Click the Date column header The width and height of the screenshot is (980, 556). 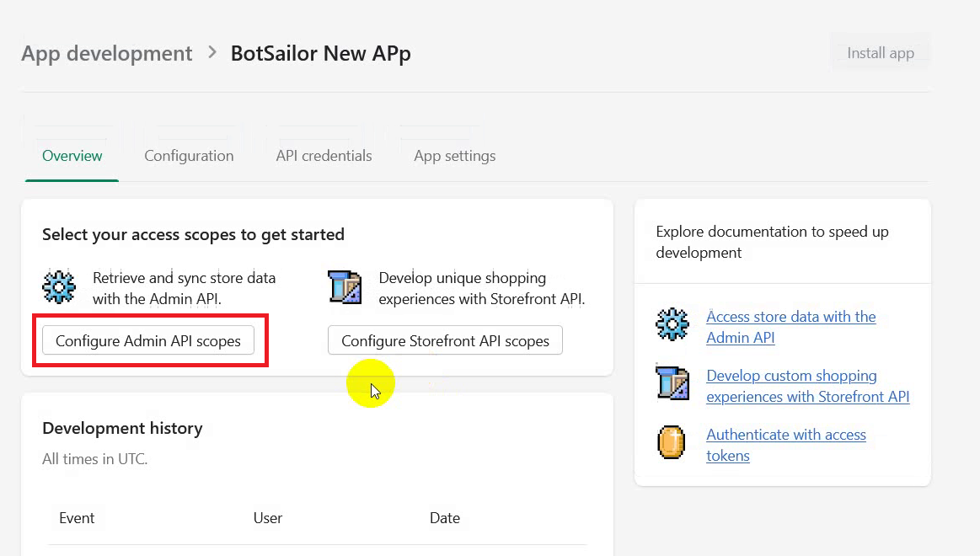tap(444, 518)
